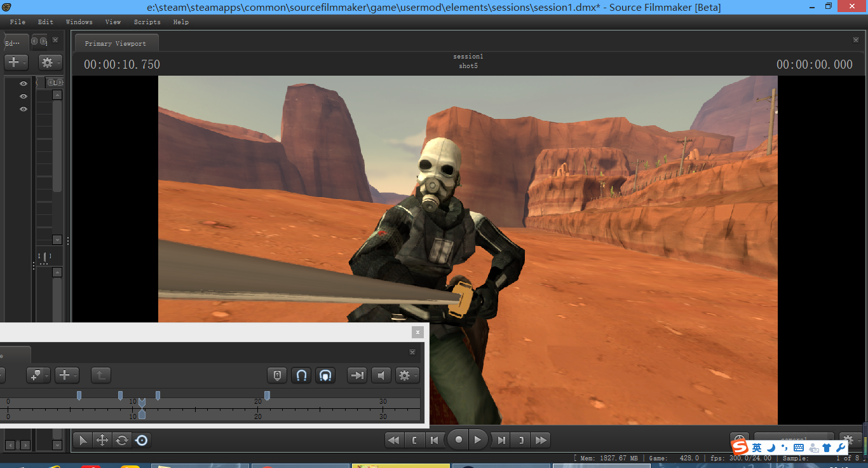Select the screen manipulator circle tool

(x=142, y=440)
